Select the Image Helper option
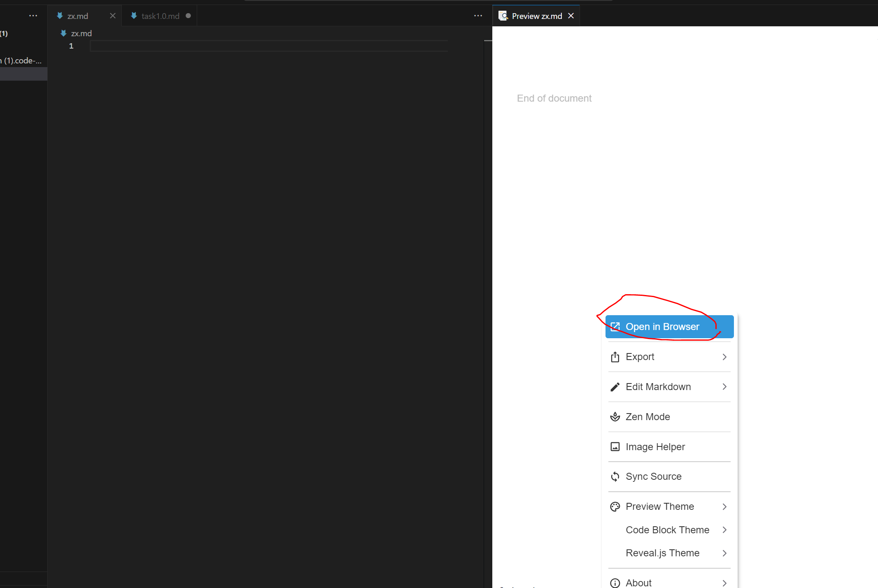 click(x=654, y=446)
